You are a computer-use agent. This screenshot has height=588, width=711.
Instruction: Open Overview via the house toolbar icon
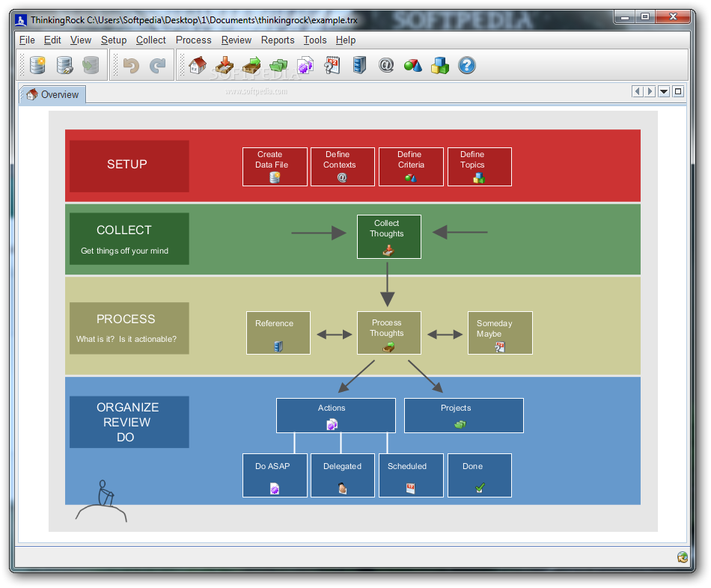pyautogui.click(x=198, y=65)
